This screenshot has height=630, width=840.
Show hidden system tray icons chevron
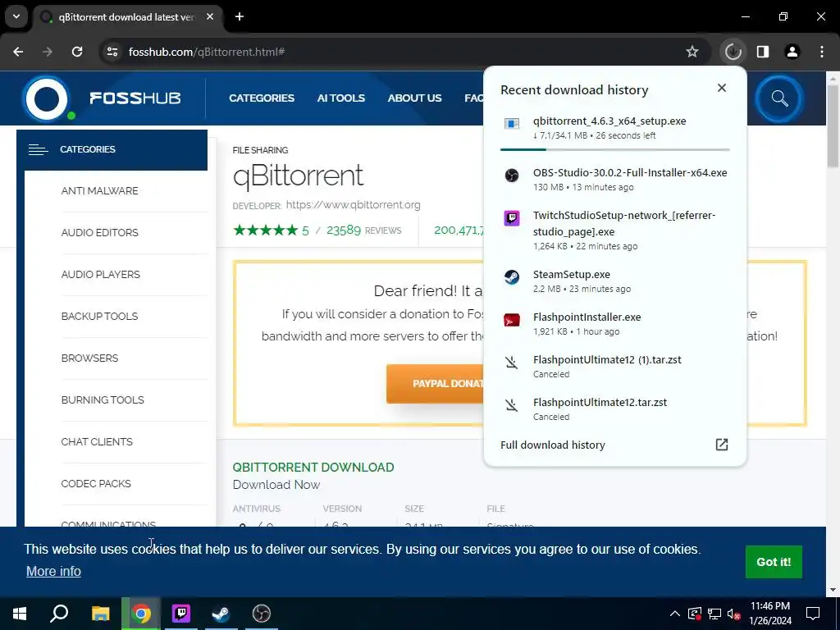675,614
